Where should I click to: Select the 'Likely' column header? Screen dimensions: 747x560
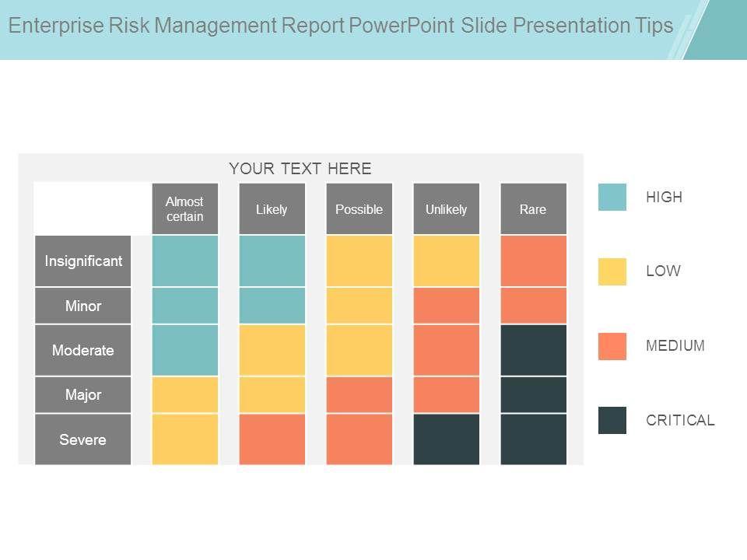tap(272, 208)
